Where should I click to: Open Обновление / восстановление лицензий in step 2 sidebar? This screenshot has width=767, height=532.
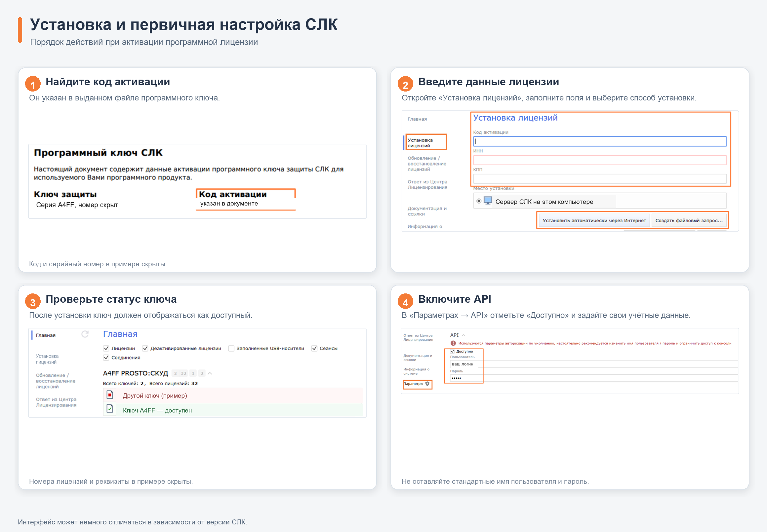[x=427, y=164]
